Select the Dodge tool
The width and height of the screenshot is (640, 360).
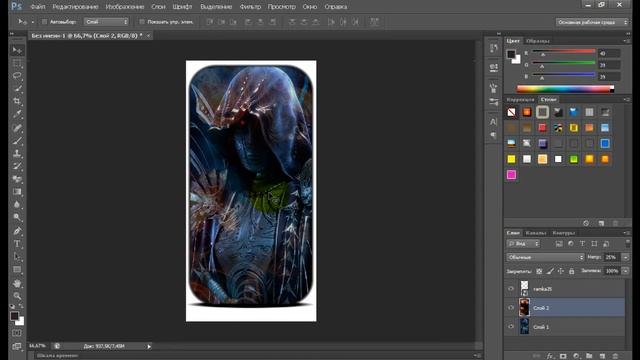point(17,217)
